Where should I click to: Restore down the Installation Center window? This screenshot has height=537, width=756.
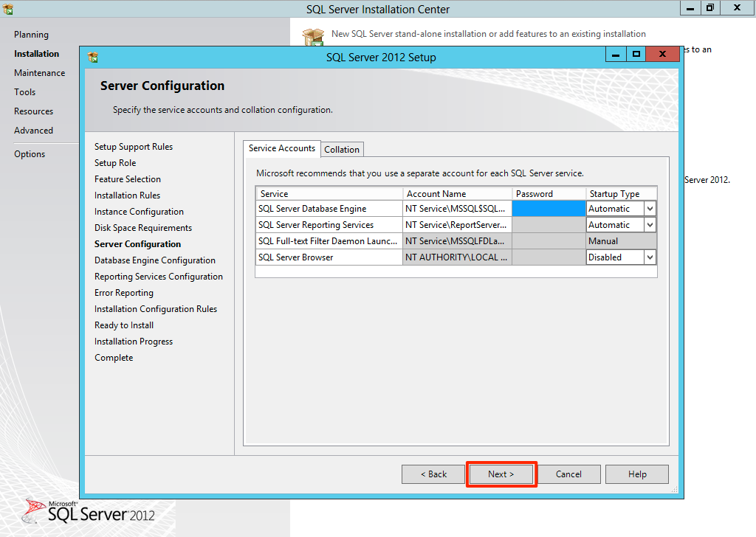point(709,8)
